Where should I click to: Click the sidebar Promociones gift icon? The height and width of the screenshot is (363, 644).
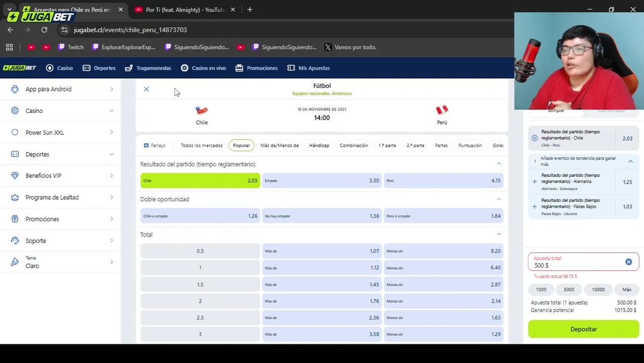point(15,219)
